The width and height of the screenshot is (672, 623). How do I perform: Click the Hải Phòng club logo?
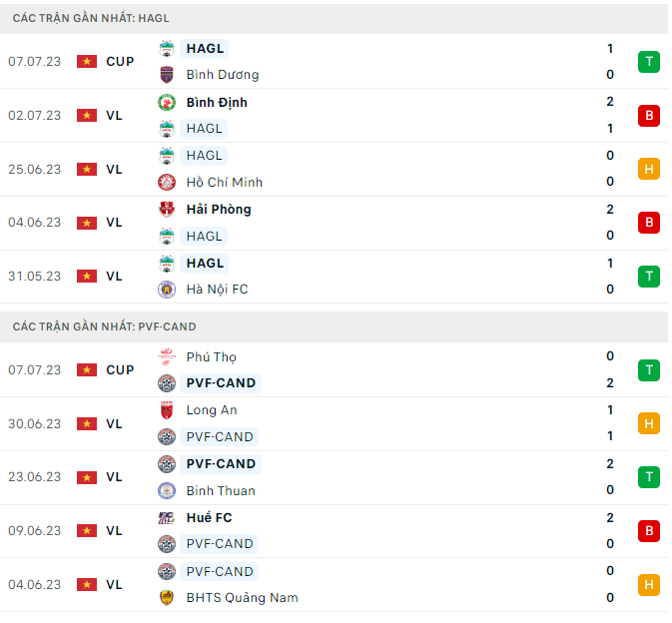pos(167,210)
